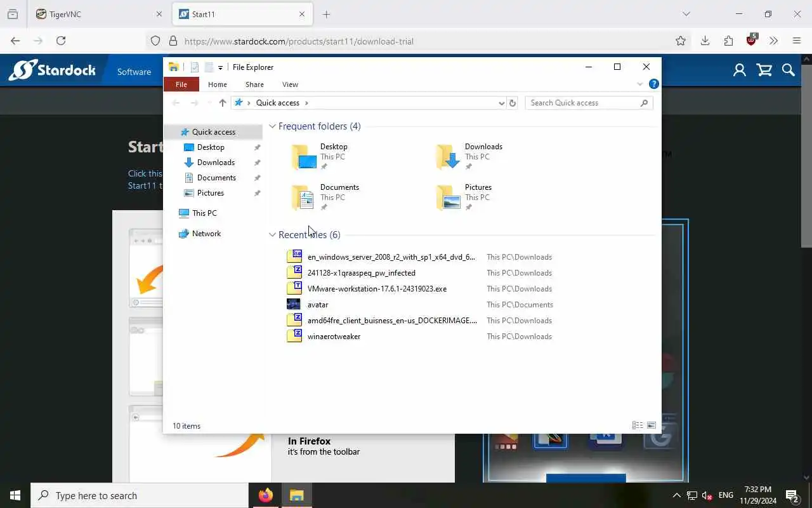This screenshot has height=508, width=812.
Task: Select This PC in navigation pane
Action: [204, 213]
